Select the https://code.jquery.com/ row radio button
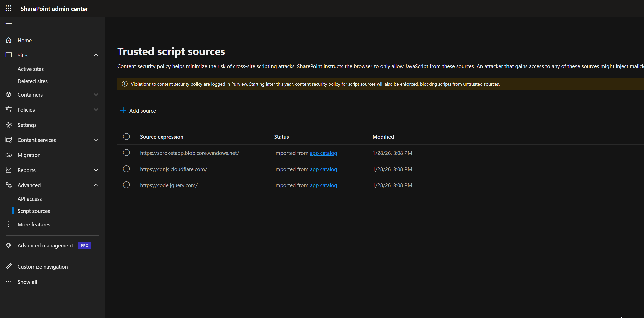Image resolution: width=644 pixels, height=318 pixels. tap(126, 185)
